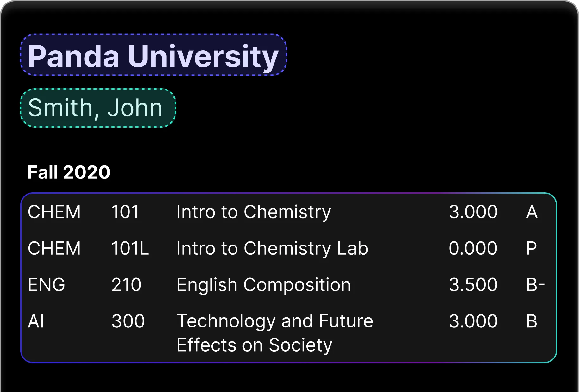Select course number 101
This screenshot has width=579, height=392.
click(x=125, y=212)
